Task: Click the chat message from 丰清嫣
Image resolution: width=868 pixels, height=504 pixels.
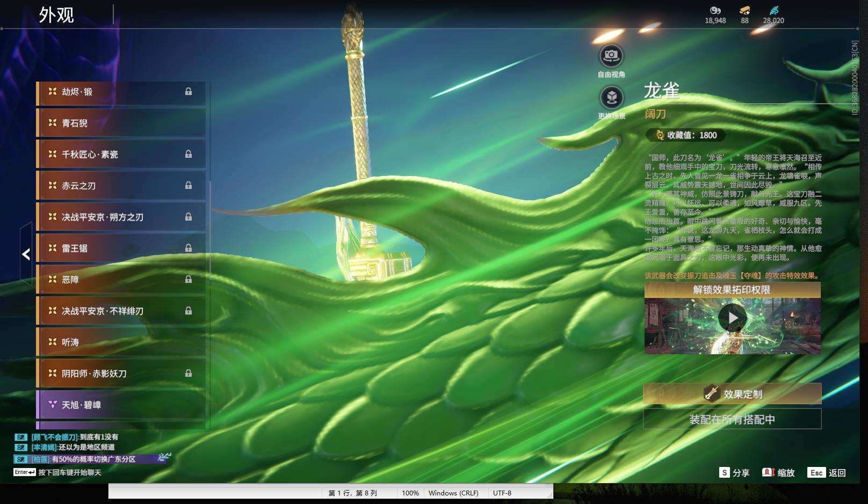Action: [x=73, y=447]
